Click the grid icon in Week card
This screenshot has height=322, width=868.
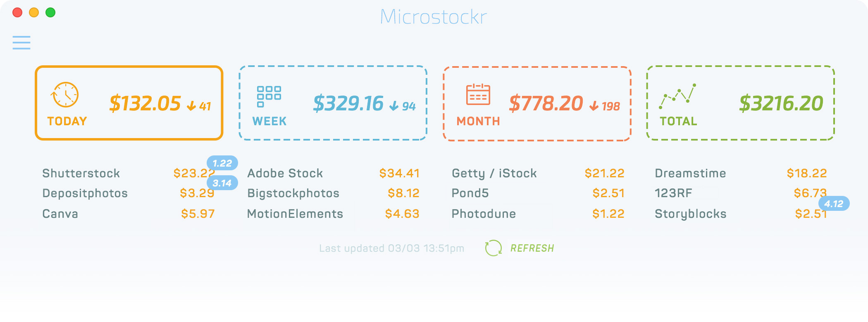pos(269,96)
